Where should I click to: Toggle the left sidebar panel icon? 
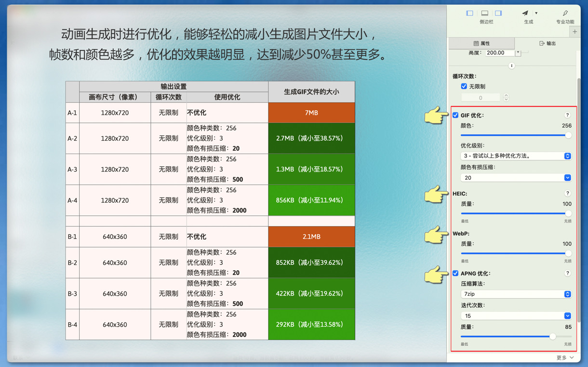(x=469, y=13)
